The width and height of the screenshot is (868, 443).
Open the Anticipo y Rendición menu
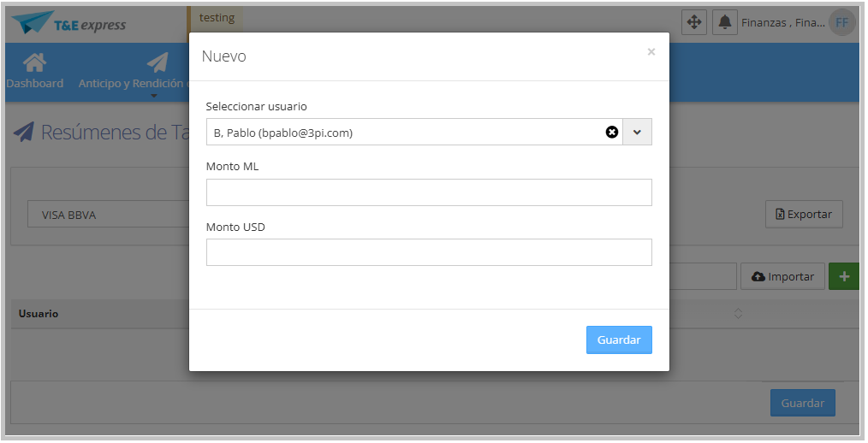[x=131, y=83]
